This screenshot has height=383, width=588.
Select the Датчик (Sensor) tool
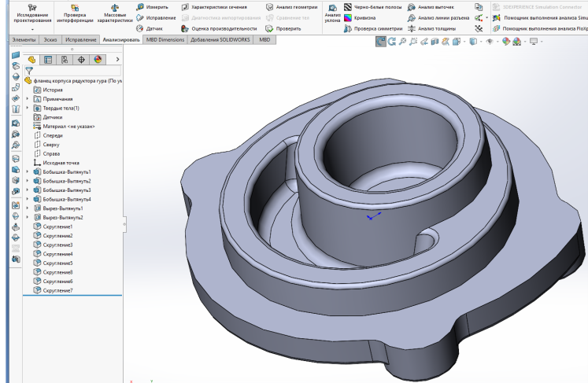point(140,28)
